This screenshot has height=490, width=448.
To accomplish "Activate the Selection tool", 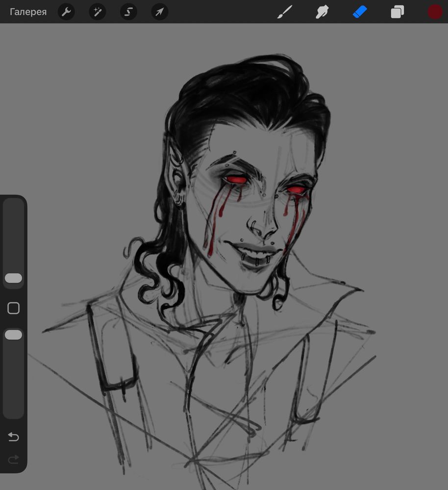I will (128, 12).
